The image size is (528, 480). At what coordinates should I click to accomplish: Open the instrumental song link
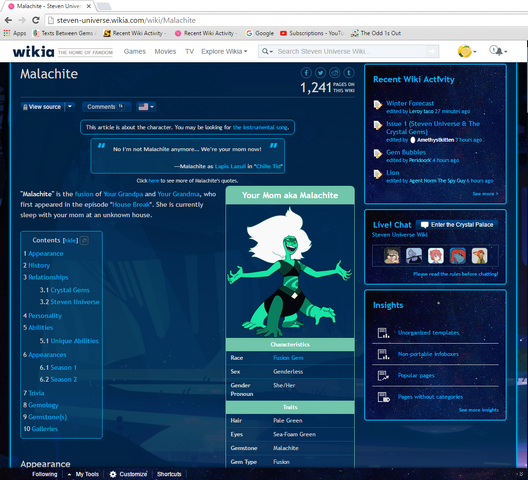coord(260,127)
